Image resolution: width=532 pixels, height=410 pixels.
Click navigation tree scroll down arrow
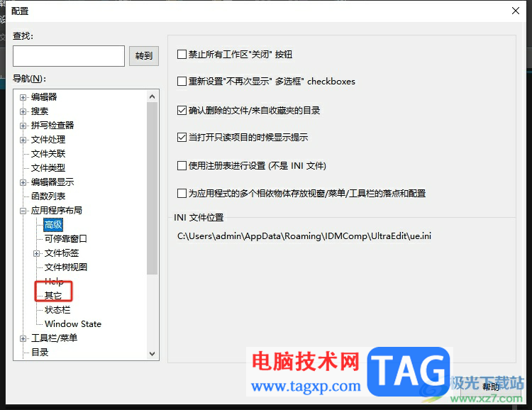(x=153, y=354)
